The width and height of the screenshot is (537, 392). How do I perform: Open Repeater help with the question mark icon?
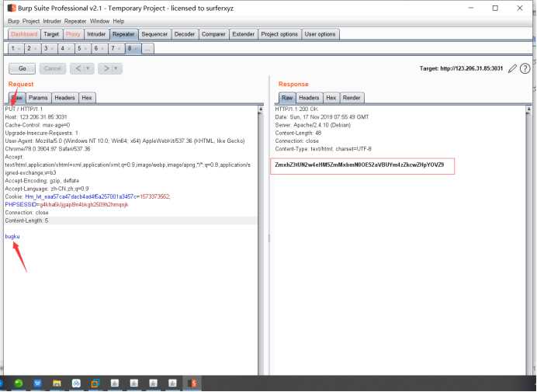pyautogui.click(x=525, y=68)
